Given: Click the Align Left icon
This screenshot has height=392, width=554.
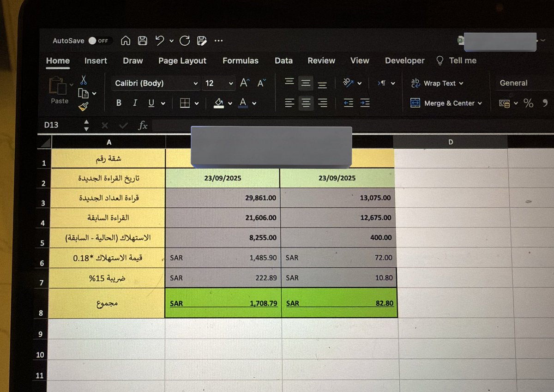Looking at the screenshot, I should pyautogui.click(x=289, y=103).
